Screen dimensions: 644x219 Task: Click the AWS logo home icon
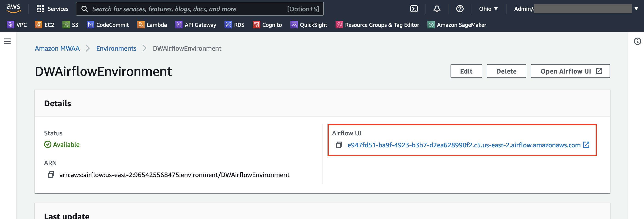pos(14,8)
